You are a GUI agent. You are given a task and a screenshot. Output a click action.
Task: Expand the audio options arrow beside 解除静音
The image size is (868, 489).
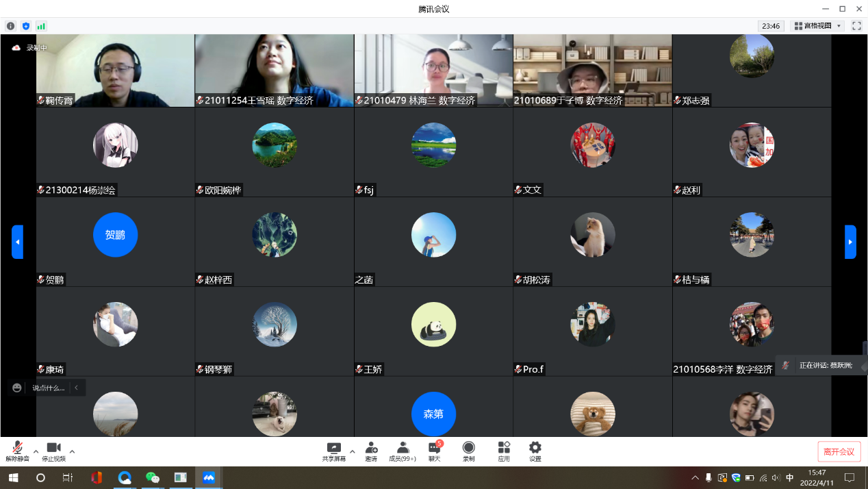[36, 451]
